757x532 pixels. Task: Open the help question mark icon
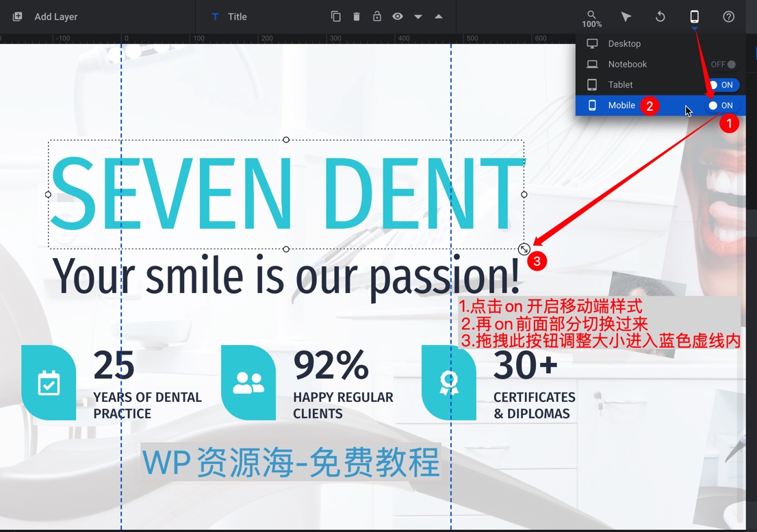(x=728, y=17)
